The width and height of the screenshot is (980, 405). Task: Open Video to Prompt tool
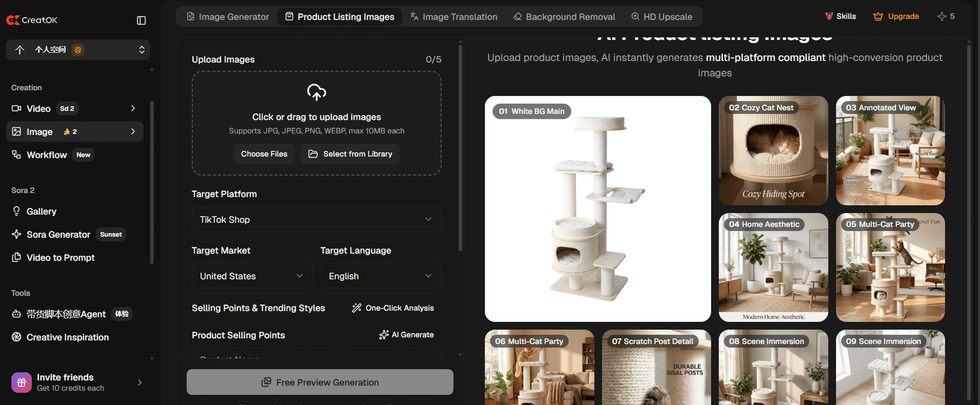61,258
